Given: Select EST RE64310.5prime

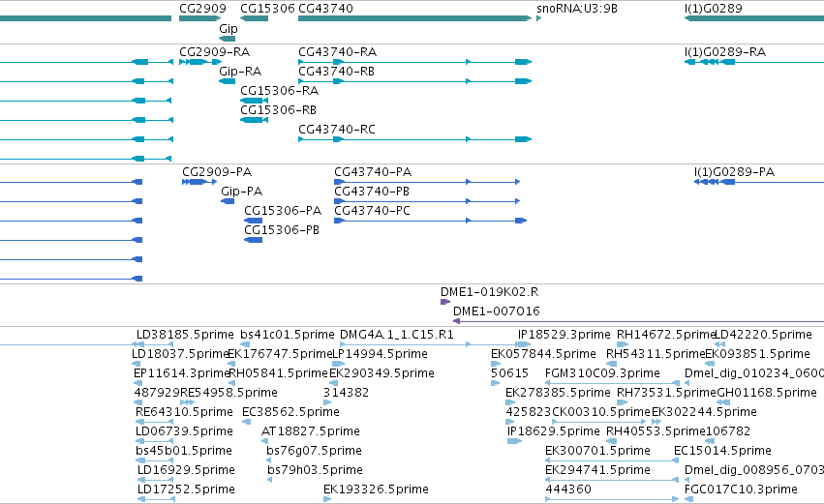Looking at the screenshot, I should coord(184,412).
